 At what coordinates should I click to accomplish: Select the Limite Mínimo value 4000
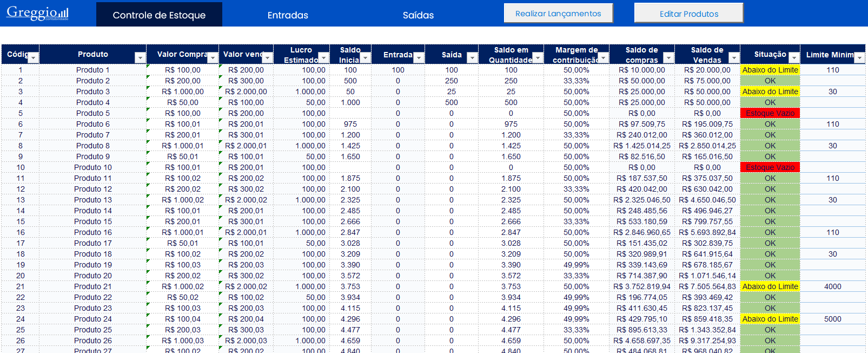pos(833,286)
